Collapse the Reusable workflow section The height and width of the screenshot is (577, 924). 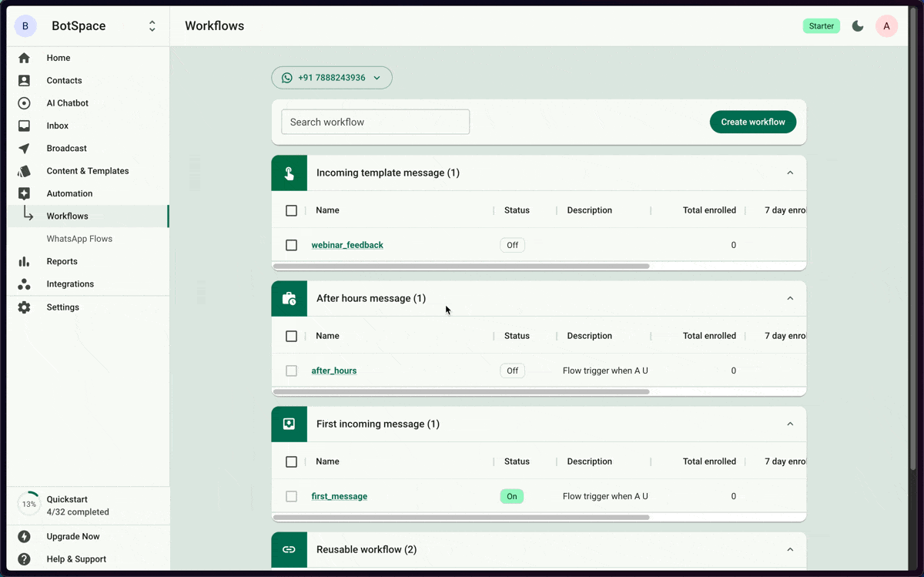pyautogui.click(x=790, y=550)
